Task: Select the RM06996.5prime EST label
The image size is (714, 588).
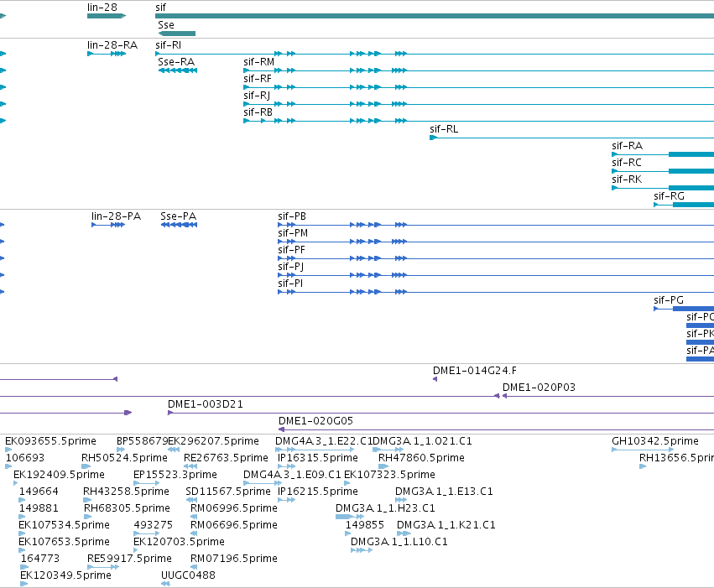Action: click(x=233, y=508)
